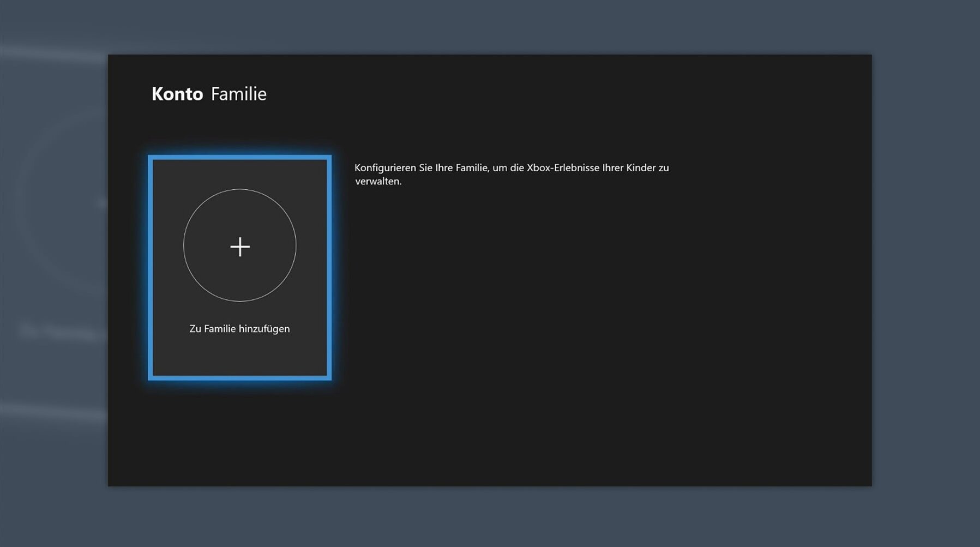
Task: Click the 'Zu Familie hinzufügen' label text
Action: 239,328
